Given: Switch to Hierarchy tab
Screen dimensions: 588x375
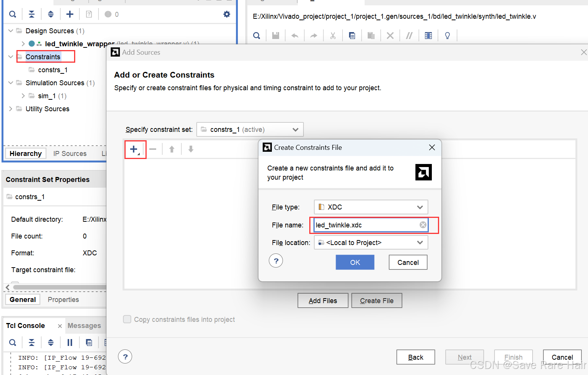Looking at the screenshot, I should [26, 153].
